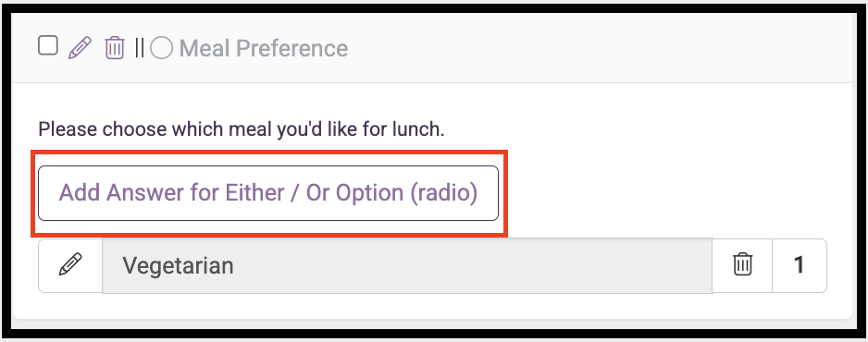Image resolution: width=868 pixels, height=342 pixels.
Task: Edit the Vegetarian answer using pencil icon
Action: (x=70, y=265)
